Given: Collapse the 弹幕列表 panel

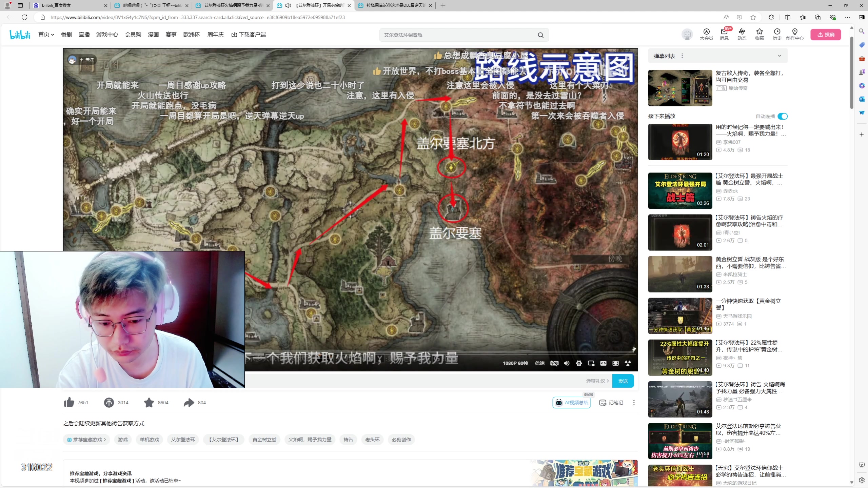Looking at the screenshot, I should coord(779,56).
